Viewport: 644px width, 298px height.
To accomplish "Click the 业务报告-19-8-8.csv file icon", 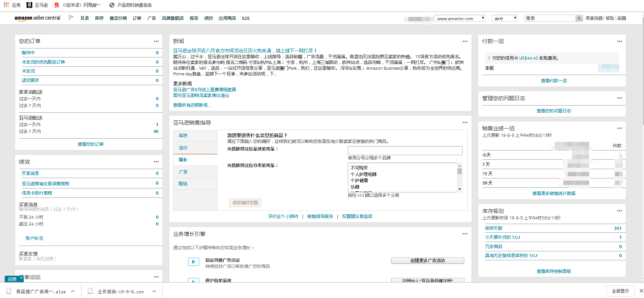I will click(x=90, y=291).
